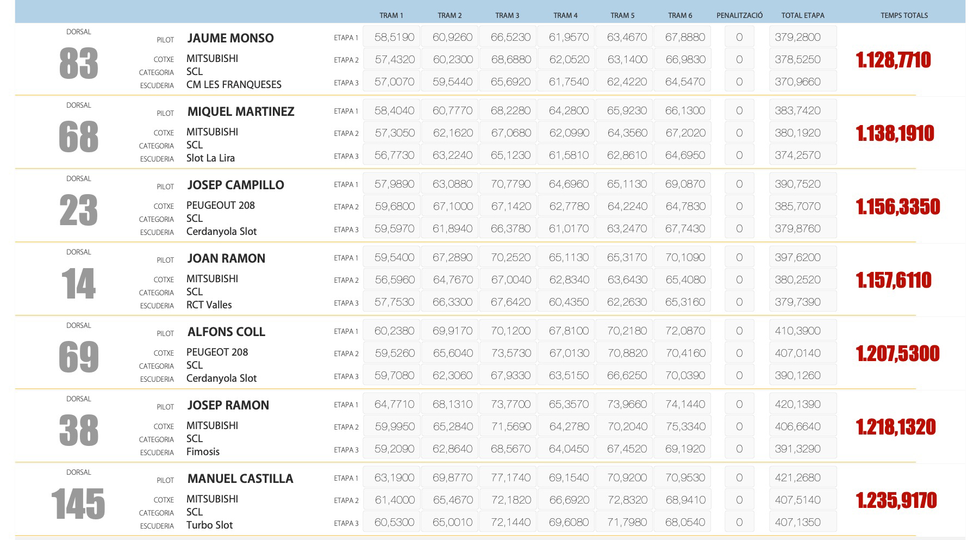Click Manuel Castilla's Etapa 1 Tram 3 field
The height and width of the screenshot is (540, 980).
[x=510, y=478]
